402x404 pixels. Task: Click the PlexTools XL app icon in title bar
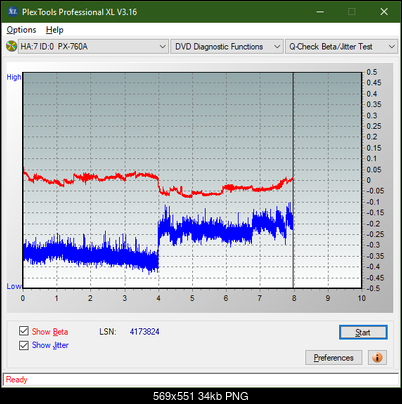click(x=12, y=12)
